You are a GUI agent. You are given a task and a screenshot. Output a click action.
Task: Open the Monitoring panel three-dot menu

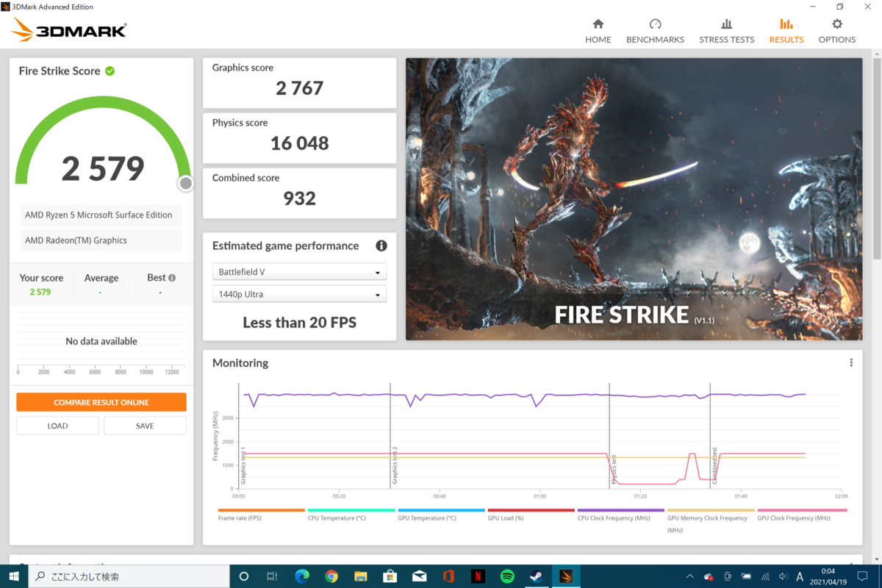851,362
